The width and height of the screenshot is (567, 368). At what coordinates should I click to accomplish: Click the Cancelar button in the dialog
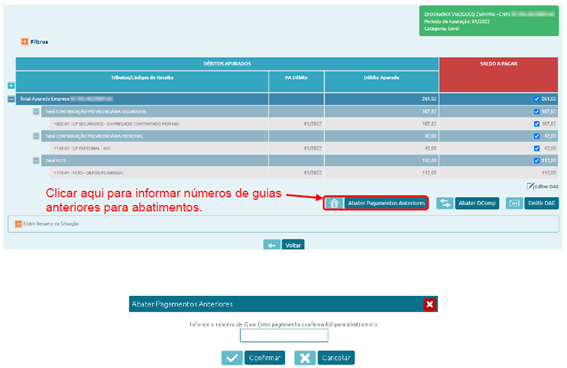[336, 358]
